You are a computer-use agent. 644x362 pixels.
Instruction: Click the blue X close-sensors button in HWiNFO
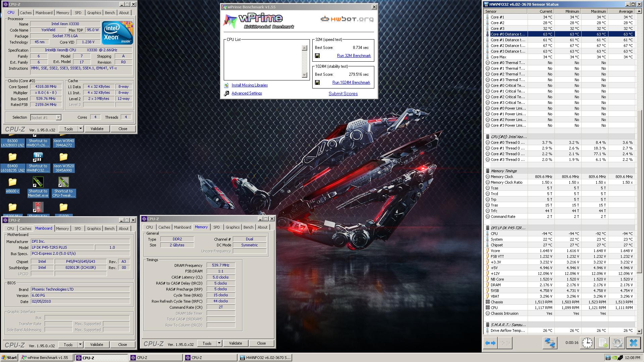tap(633, 343)
